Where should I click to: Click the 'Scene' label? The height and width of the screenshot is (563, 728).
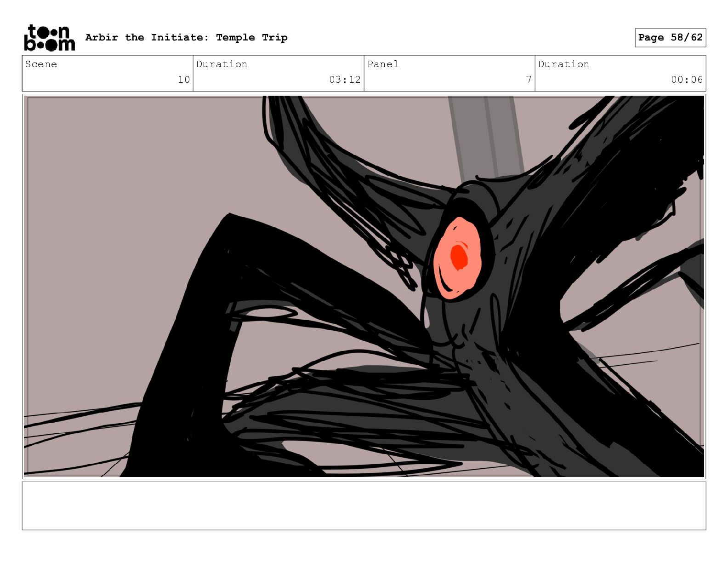41,64
